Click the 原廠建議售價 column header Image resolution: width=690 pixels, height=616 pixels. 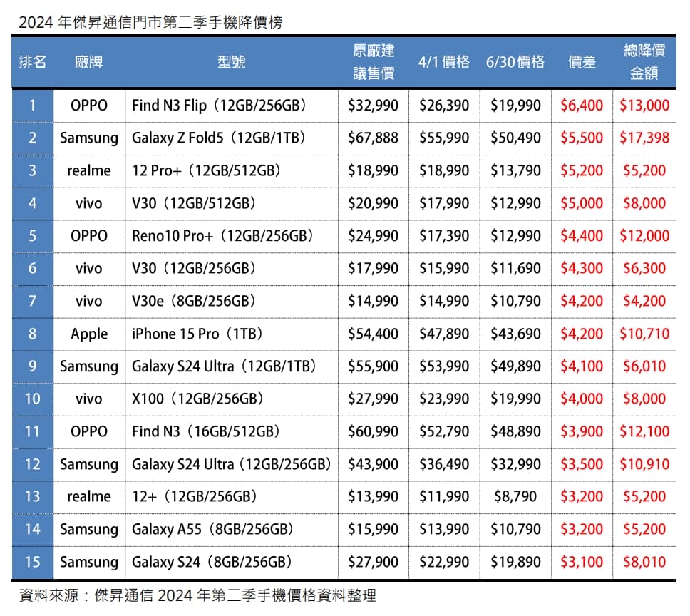[x=374, y=62]
